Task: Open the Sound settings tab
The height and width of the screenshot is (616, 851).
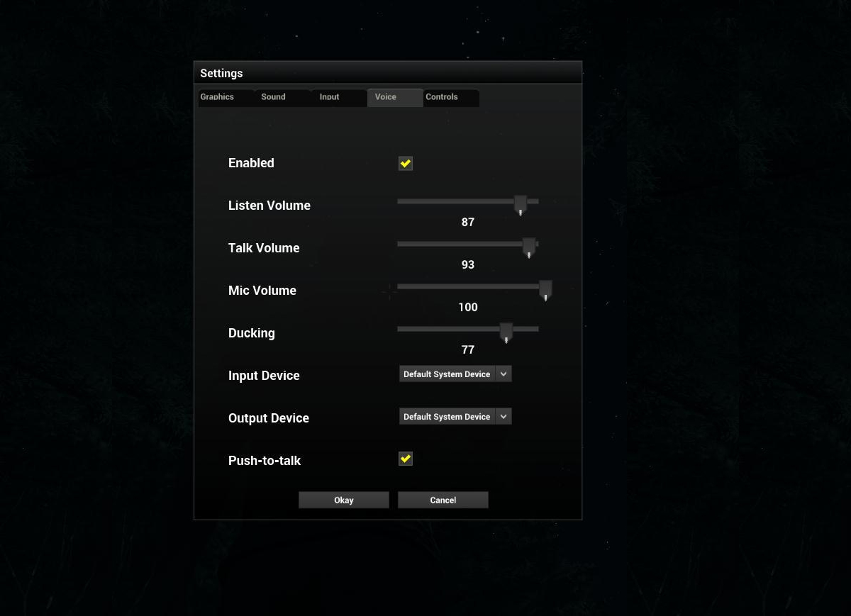Action: click(x=273, y=97)
